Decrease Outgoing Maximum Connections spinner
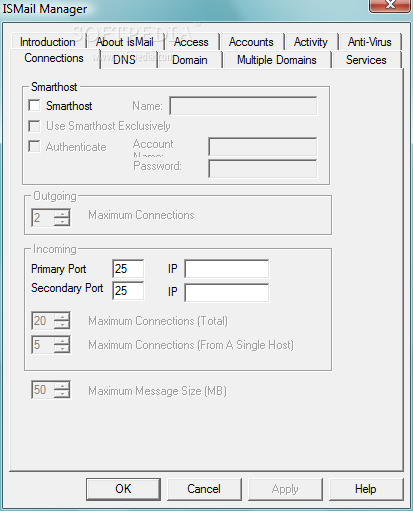This screenshot has height=511, width=413. tap(62, 222)
